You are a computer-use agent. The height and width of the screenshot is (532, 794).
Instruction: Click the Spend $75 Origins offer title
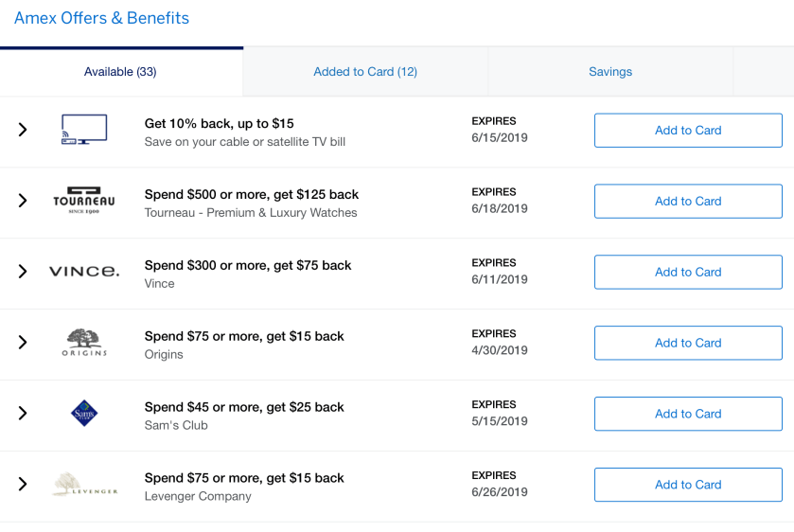pyautogui.click(x=244, y=336)
